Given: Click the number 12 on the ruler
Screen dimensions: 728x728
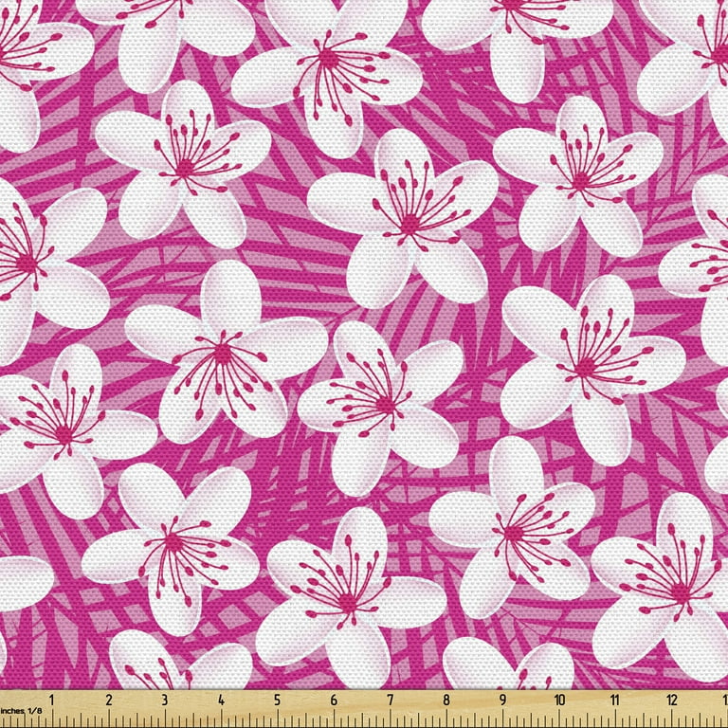Looking at the screenshot, I should coord(672,700).
